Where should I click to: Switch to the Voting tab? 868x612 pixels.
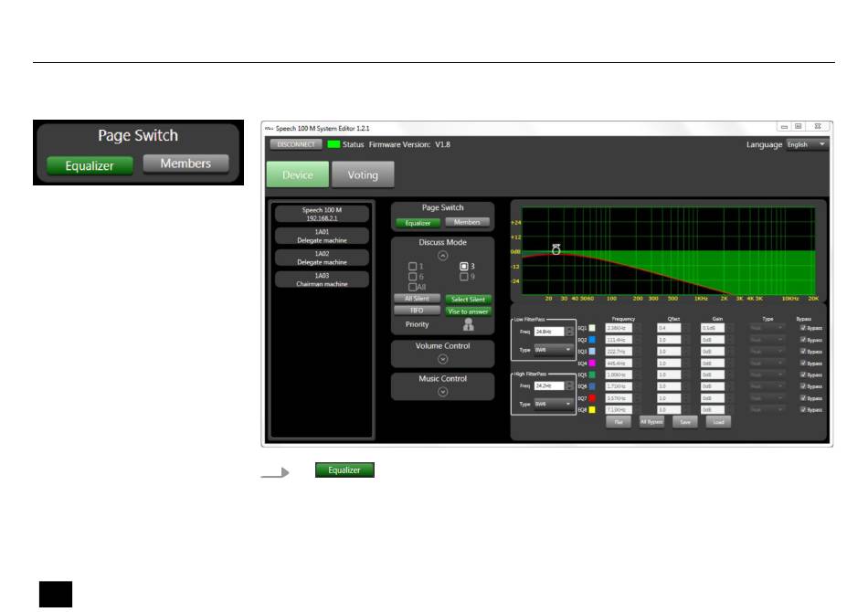[x=363, y=175]
